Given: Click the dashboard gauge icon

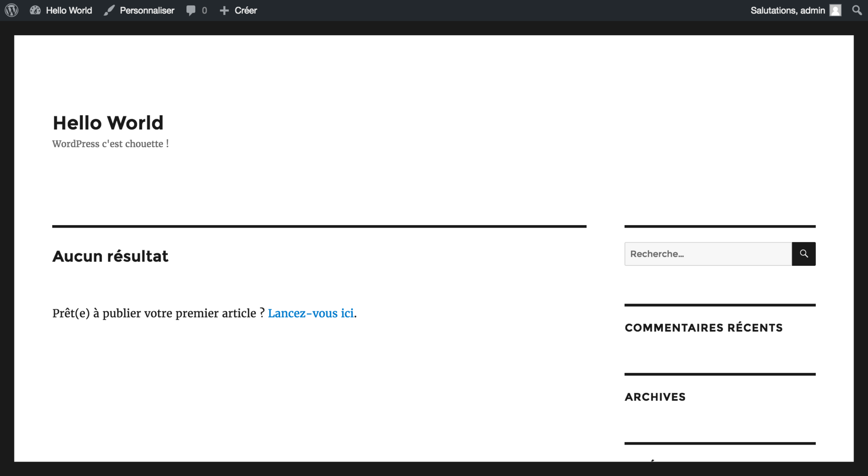Looking at the screenshot, I should (35, 10).
